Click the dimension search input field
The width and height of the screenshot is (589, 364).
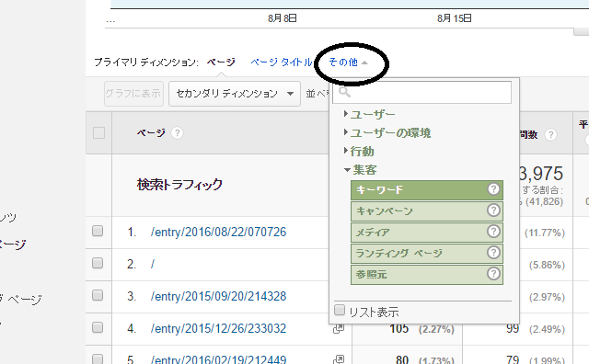422,92
